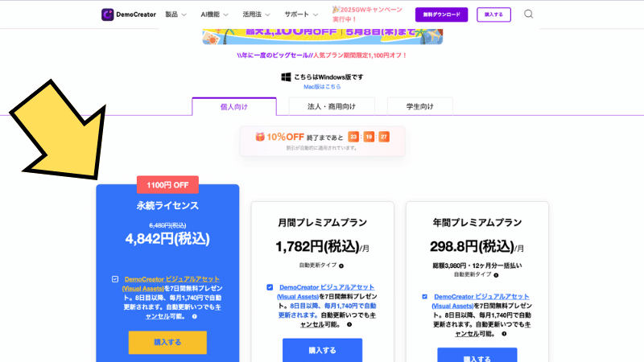This screenshot has height=362, width=644.
Task: Open the Mac版はこちら link
Action: pos(322,87)
